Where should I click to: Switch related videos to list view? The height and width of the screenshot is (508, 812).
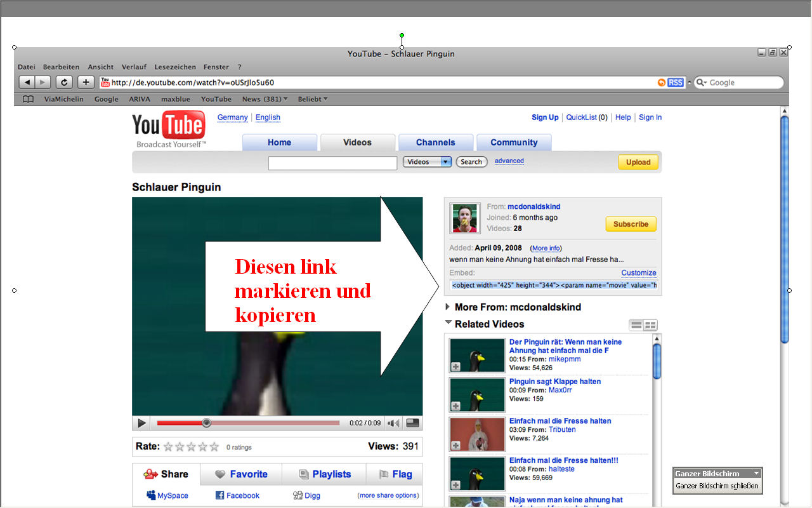coord(636,325)
